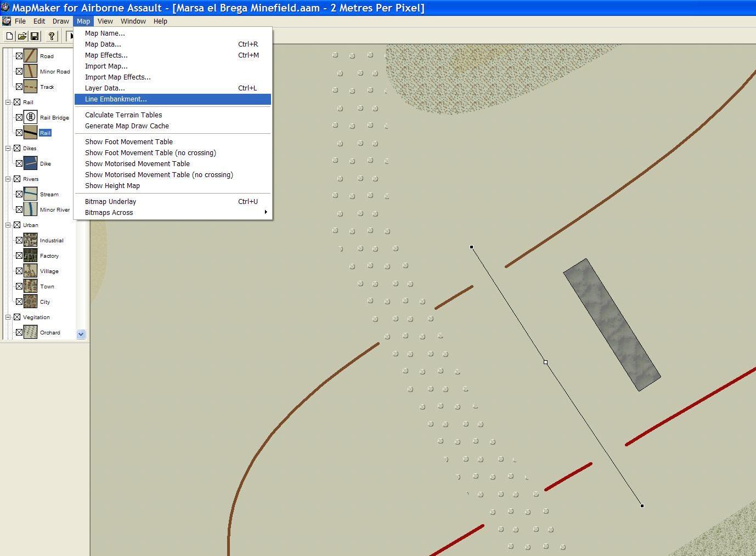Pick the Orchard terrain thumbnail icon
The width and height of the screenshot is (756, 556).
30,332
